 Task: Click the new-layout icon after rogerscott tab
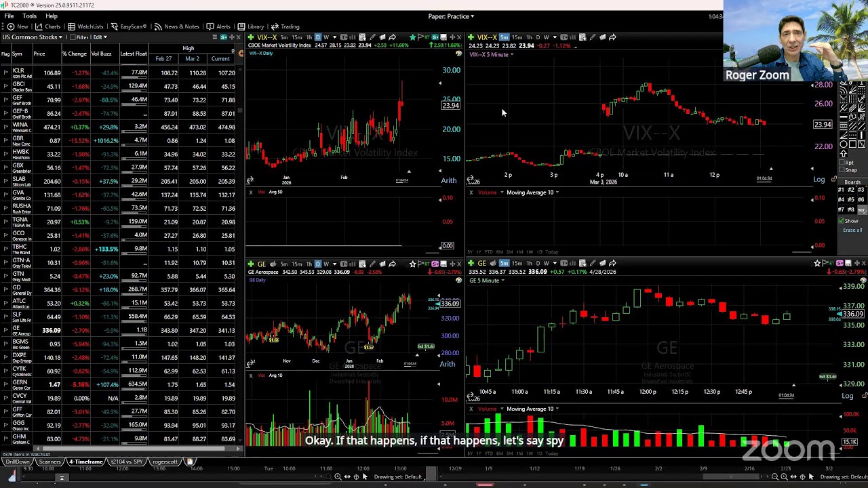point(191,462)
